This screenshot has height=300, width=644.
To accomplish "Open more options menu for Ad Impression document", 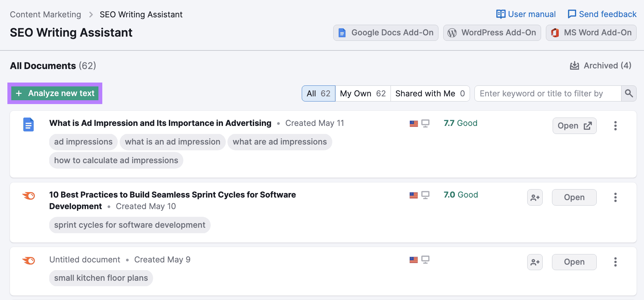I will pyautogui.click(x=615, y=126).
